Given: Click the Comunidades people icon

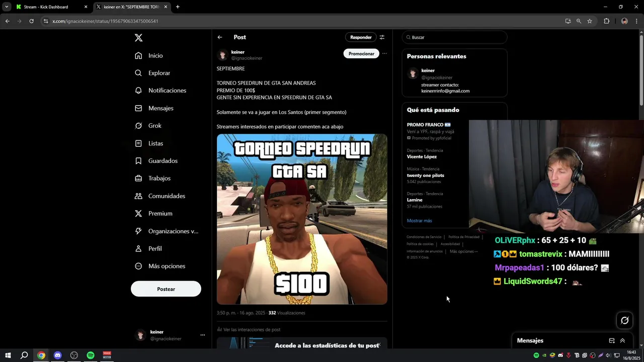Looking at the screenshot, I should (138, 196).
